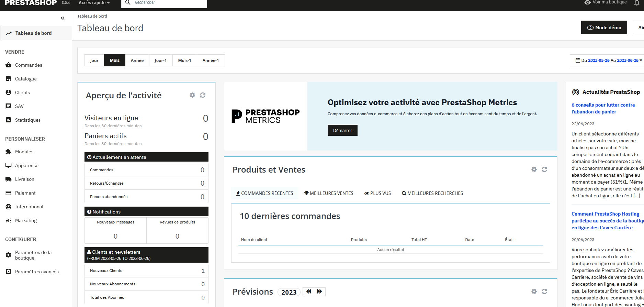Click the Nom du client column header
This screenshot has width=644, height=307.
tap(254, 240)
